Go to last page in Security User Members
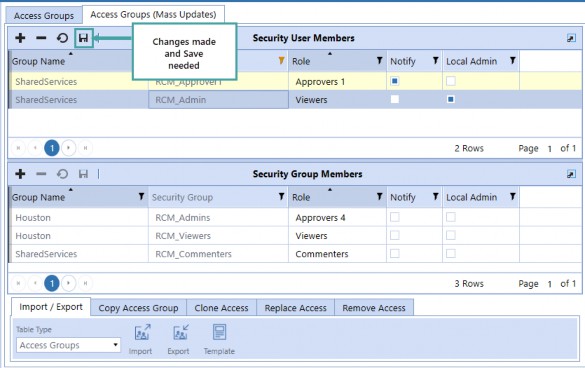 [85, 148]
